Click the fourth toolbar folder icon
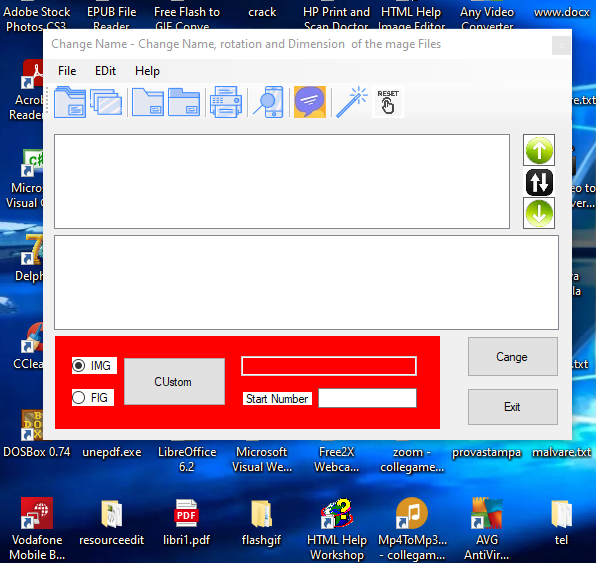The image size is (596, 563). click(184, 102)
